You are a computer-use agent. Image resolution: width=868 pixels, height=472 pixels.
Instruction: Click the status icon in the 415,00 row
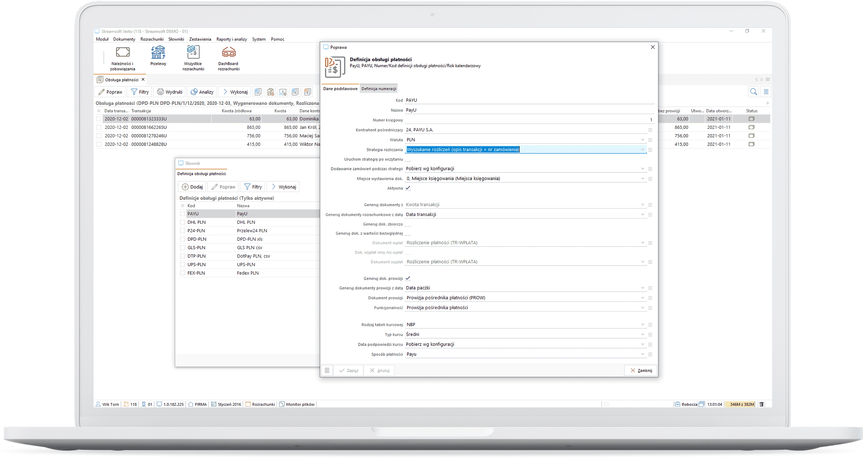coord(751,144)
